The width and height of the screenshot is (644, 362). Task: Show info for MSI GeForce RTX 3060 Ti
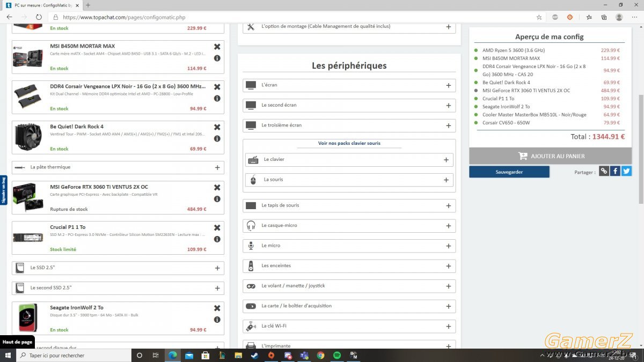(x=217, y=198)
